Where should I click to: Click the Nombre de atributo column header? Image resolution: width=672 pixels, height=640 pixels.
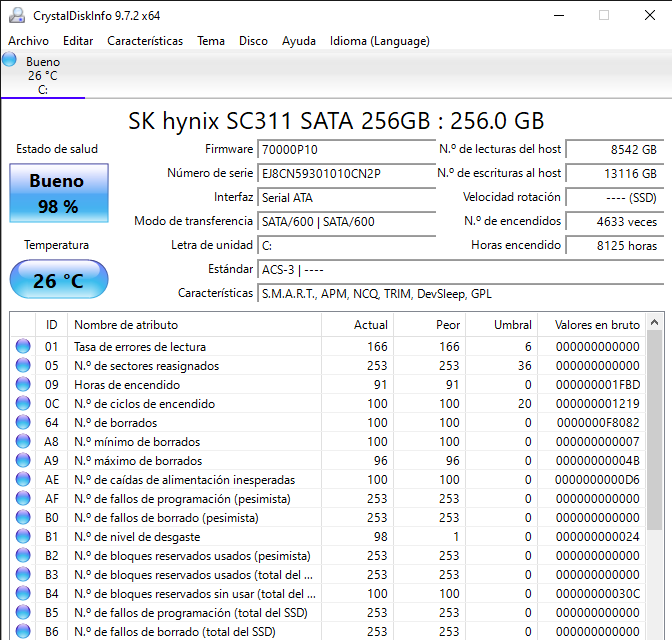126,325
